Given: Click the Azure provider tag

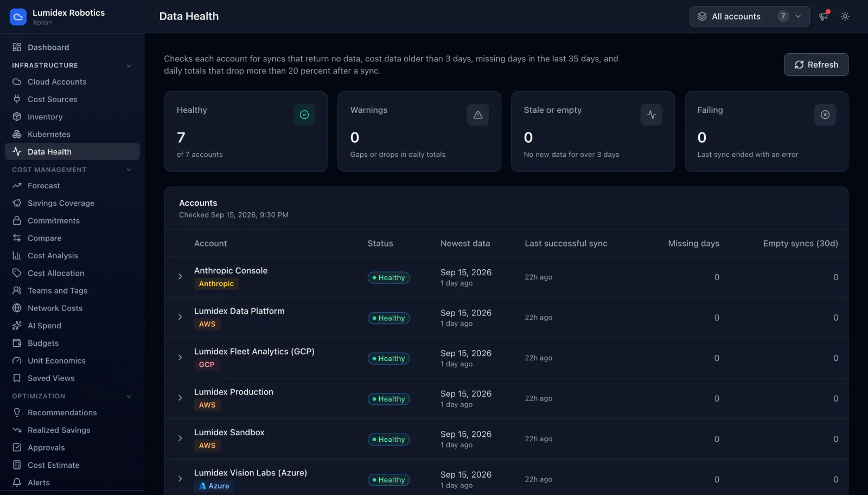Looking at the screenshot, I should click(x=214, y=486).
